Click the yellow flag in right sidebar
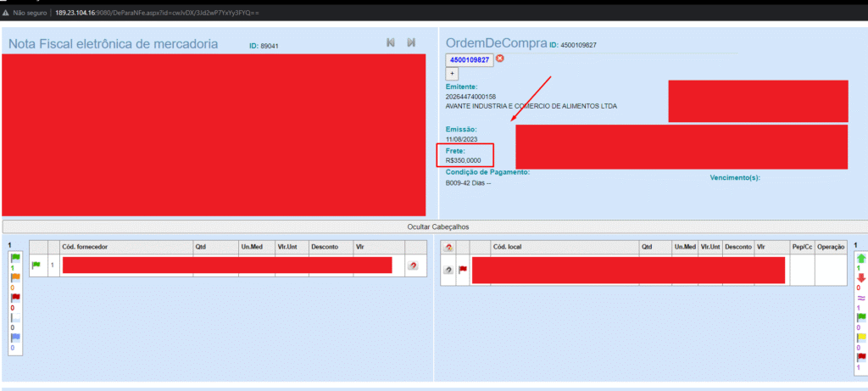Viewport: 868px width, 391px height. tap(861, 337)
